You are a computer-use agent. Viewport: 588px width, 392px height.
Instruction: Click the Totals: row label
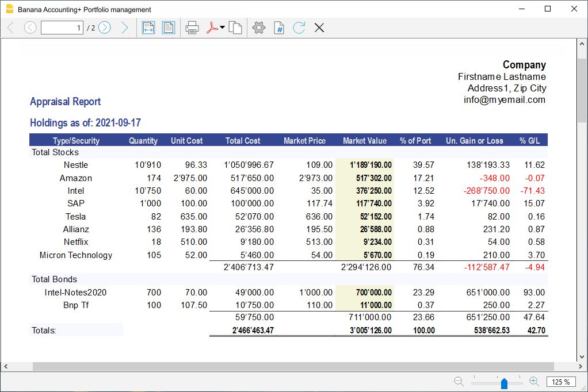point(44,330)
